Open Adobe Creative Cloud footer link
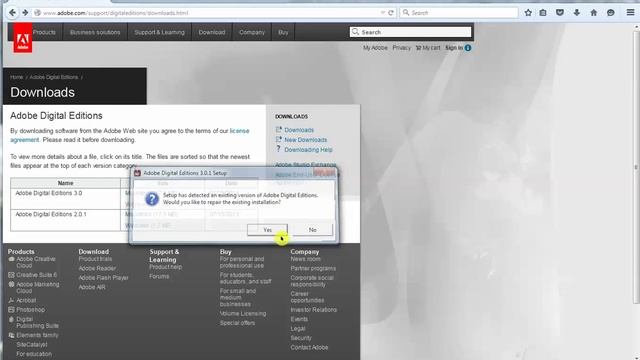 pos(36,262)
